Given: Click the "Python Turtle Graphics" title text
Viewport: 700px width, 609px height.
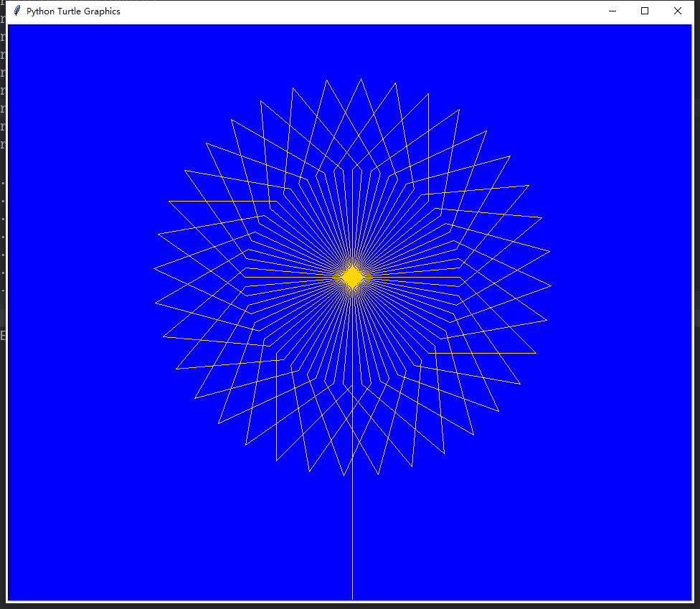Looking at the screenshot, I should 73,11.
